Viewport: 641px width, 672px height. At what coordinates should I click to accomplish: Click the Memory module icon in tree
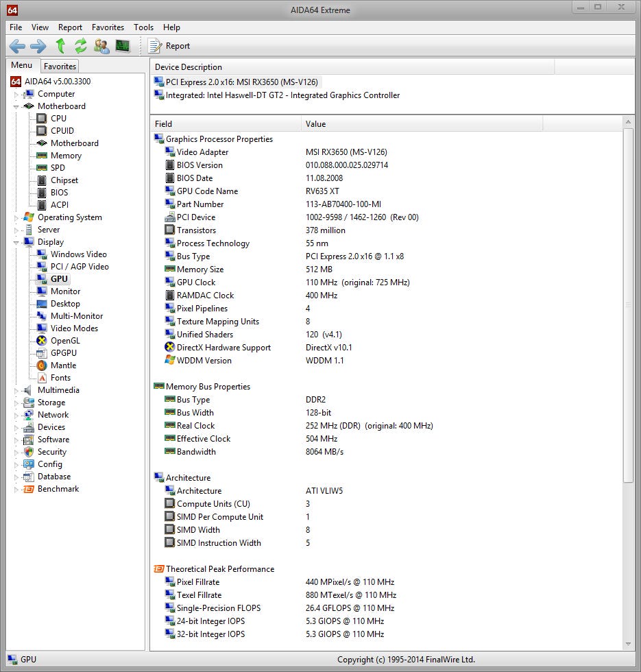[x=42, y=156]
